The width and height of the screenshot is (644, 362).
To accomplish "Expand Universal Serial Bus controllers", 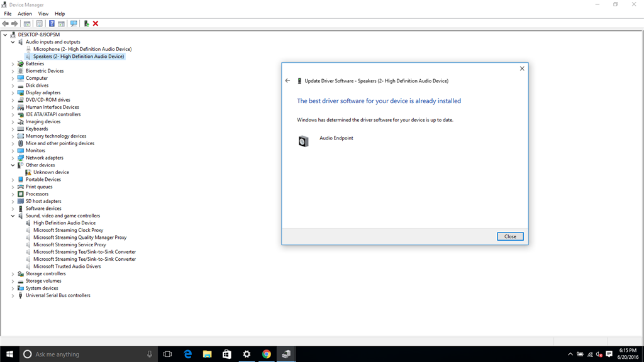I will tap(13, 295).
